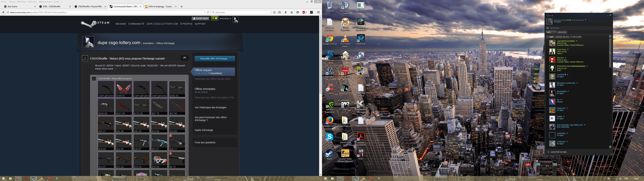
Task: Open Historique des offres reçues link
Action: (x=212, y=79)
